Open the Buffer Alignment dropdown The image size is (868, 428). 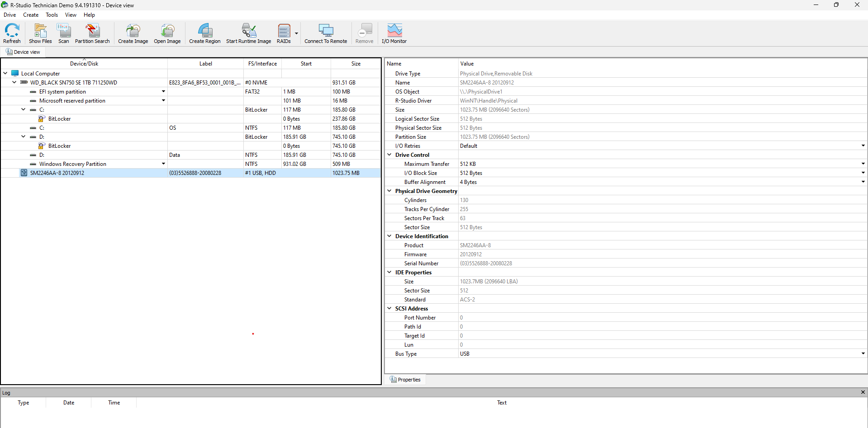coord(863,182)
